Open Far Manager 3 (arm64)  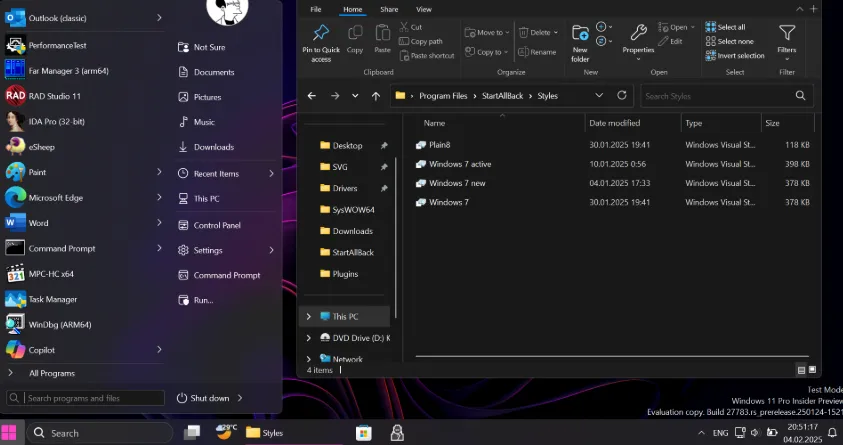[x=83, y=70]
